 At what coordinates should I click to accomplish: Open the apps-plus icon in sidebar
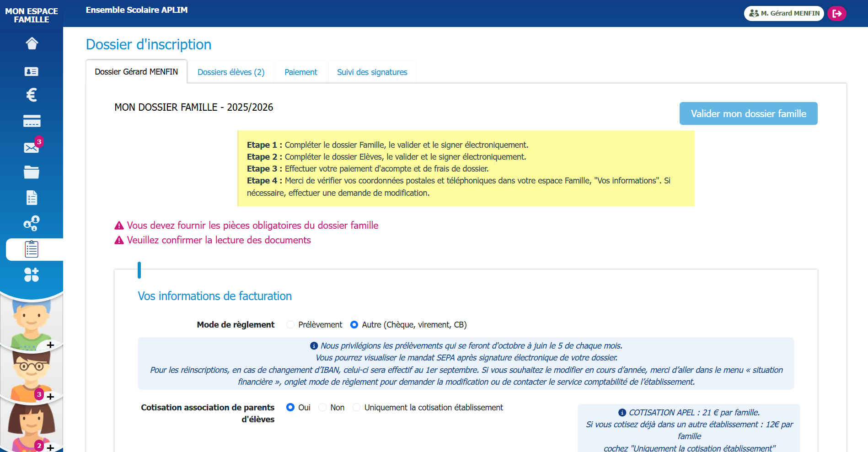pyautogui.click(x=32, y=274)
